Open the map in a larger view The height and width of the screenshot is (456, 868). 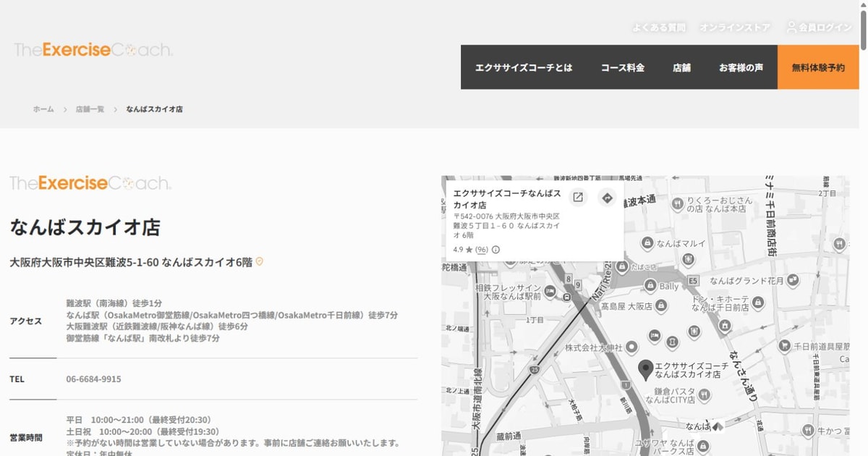[577, 198]
